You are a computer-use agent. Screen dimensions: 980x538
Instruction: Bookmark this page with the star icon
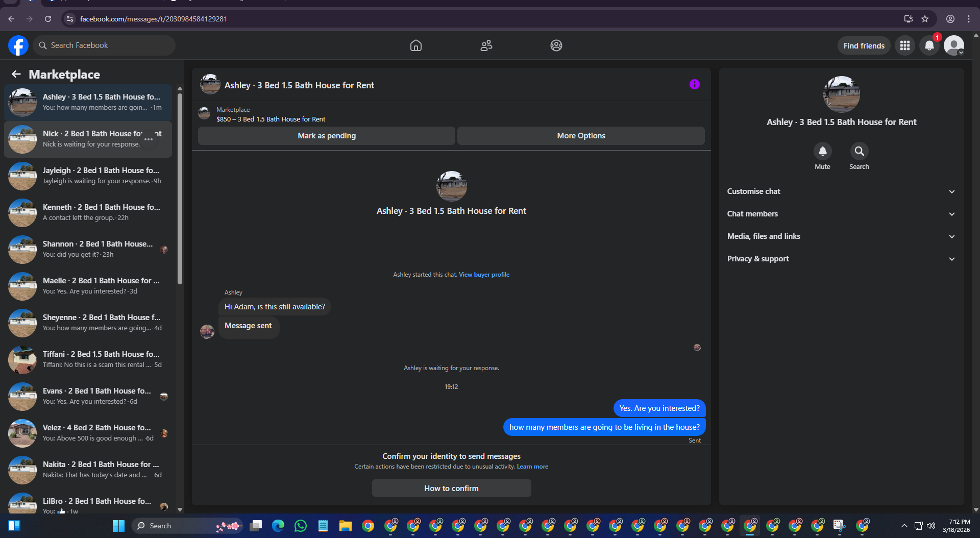(925, 19)
